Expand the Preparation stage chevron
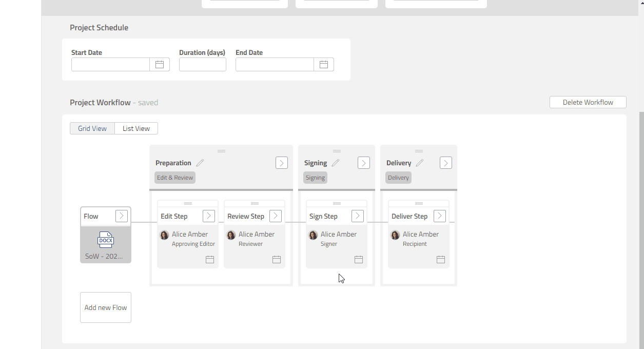Viewport: 644px width, 349px height. tap(282, 163)
